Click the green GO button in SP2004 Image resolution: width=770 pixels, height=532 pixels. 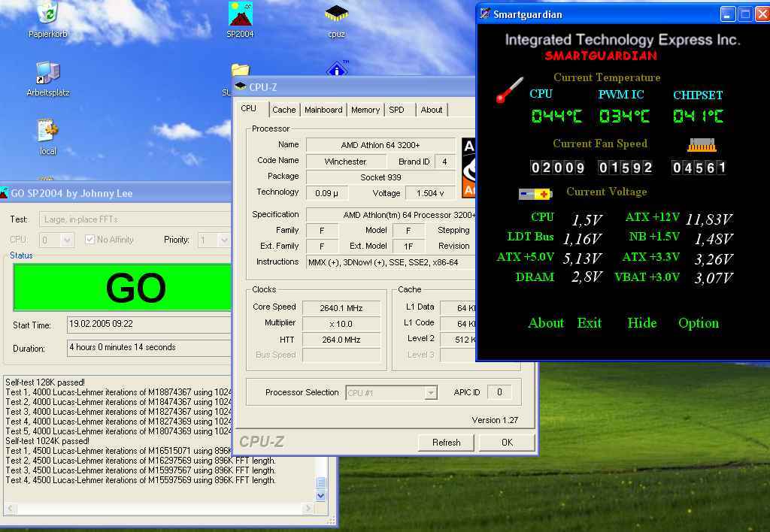(123, 288)
